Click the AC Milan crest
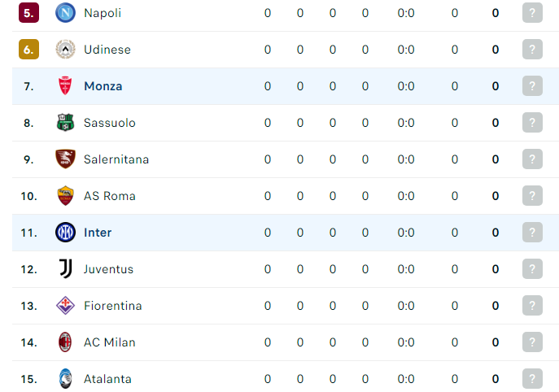Viewport: 559px width, 392px height. coord(65,342)
